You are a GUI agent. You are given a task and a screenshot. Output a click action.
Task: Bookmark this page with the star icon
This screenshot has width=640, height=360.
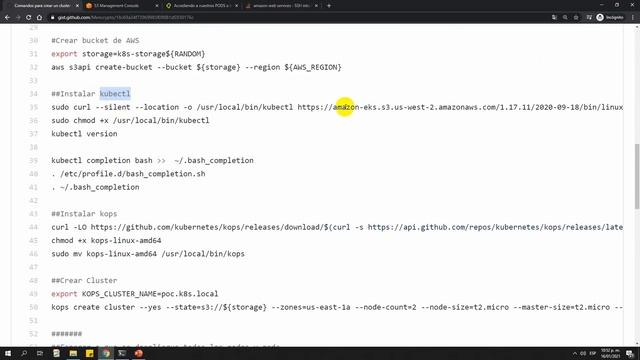pyautogui.click(x=576, y=18)
